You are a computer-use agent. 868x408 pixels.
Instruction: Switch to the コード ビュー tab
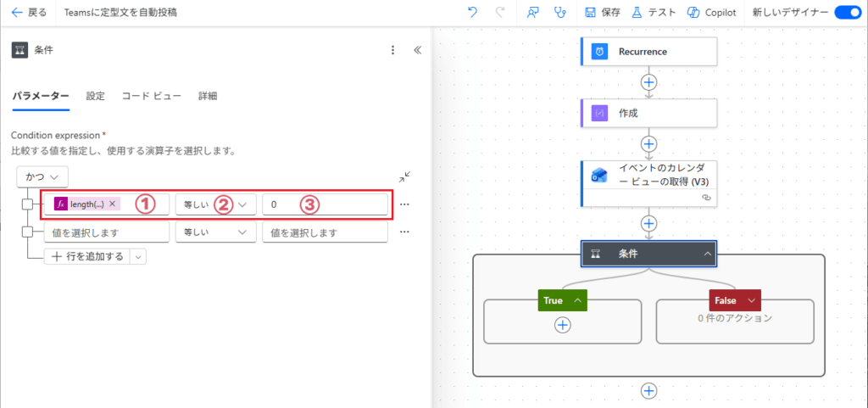(151, 96)
